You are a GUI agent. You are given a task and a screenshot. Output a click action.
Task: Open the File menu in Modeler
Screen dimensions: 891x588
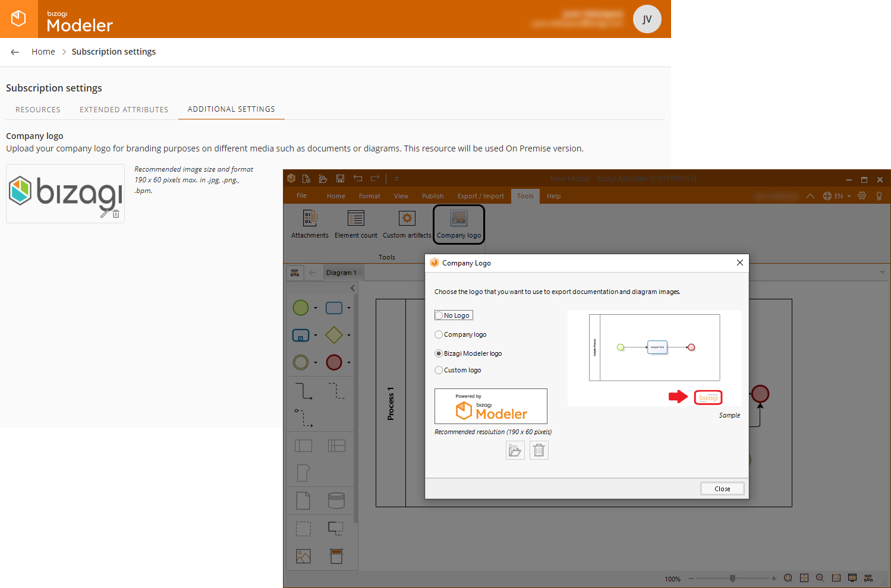click(x=301, y=195)
